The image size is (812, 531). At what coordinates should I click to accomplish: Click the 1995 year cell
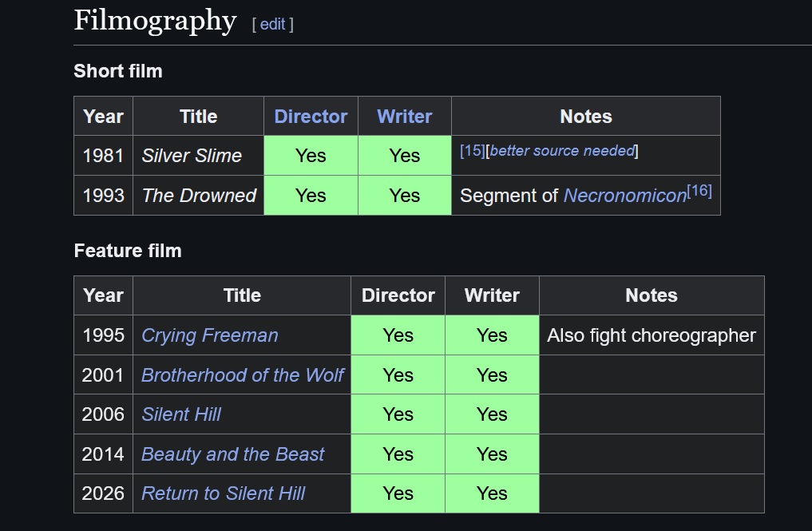(x=103, y=335)
